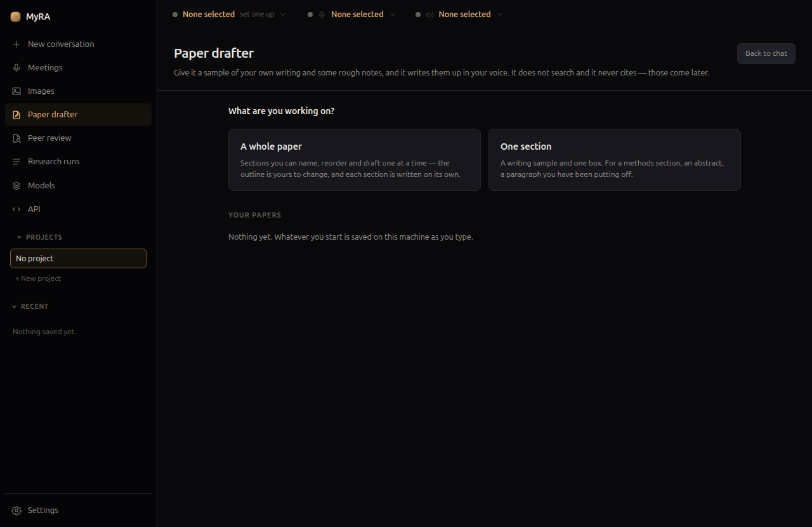Viewport: 812px width, 527px height.
Task: Click the MyRA logo icon
Action: pos(15,17)
